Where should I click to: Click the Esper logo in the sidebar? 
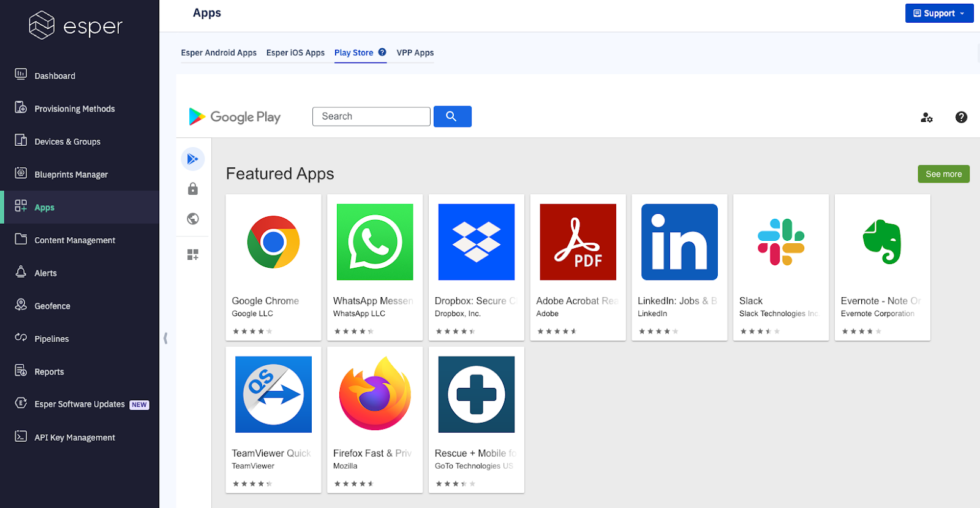point(76,25)
